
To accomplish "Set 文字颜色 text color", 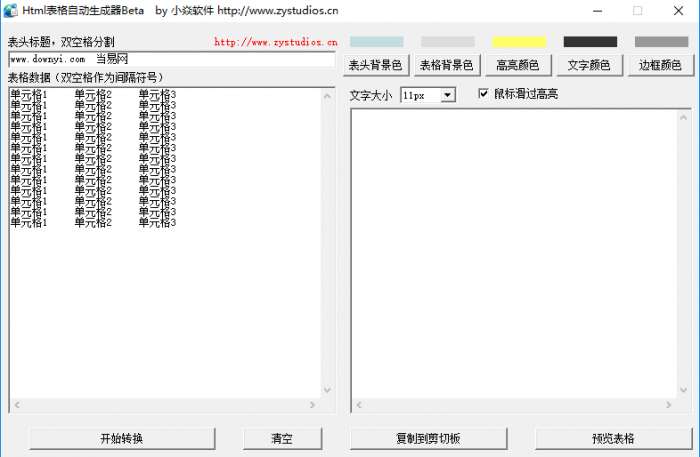I will point(589,65).
